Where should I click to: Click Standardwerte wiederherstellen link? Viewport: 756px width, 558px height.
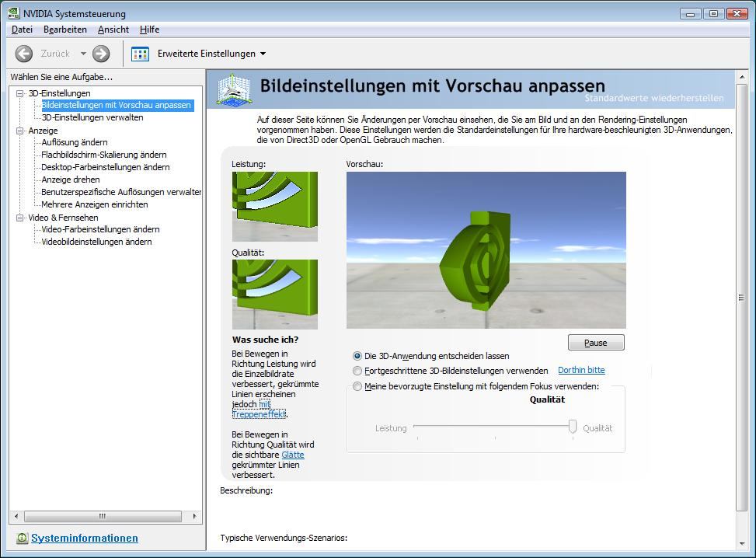tap(654, 98)
